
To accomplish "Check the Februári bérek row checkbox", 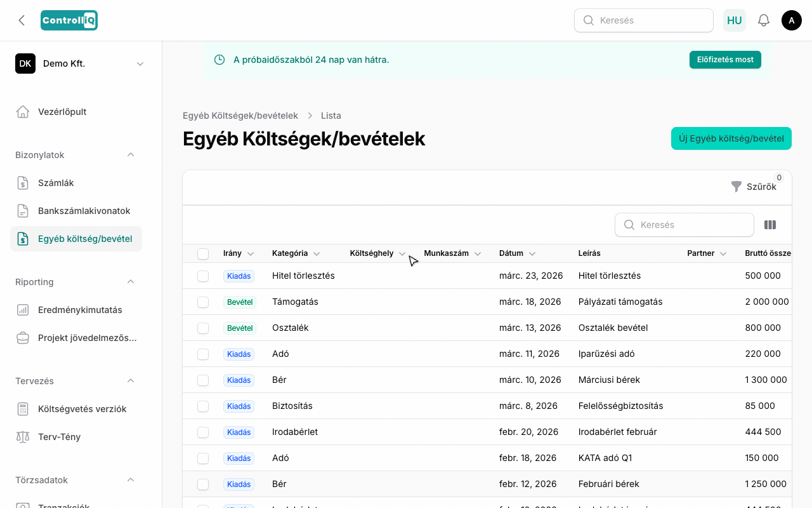I will click(x=203, y=485).
